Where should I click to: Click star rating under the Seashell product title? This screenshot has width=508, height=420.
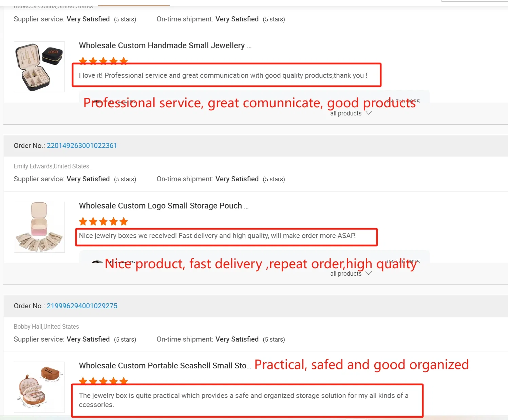pyautogui.click(x=103, y=381)
